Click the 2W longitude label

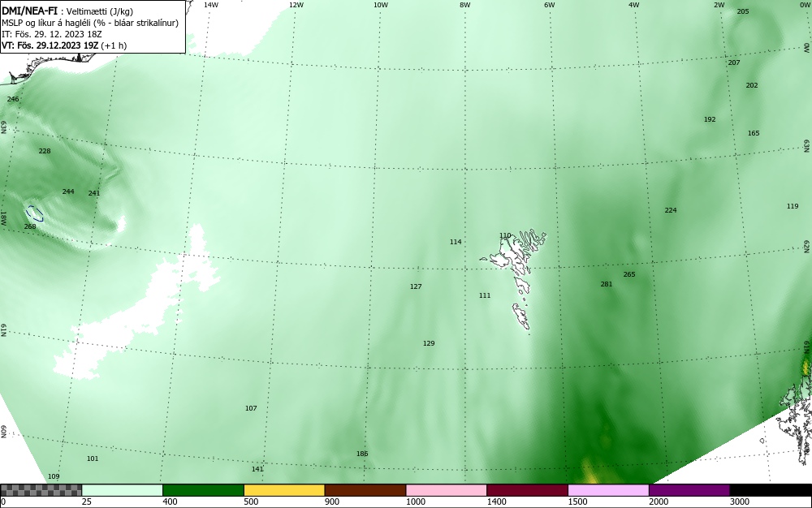(719, 5)
